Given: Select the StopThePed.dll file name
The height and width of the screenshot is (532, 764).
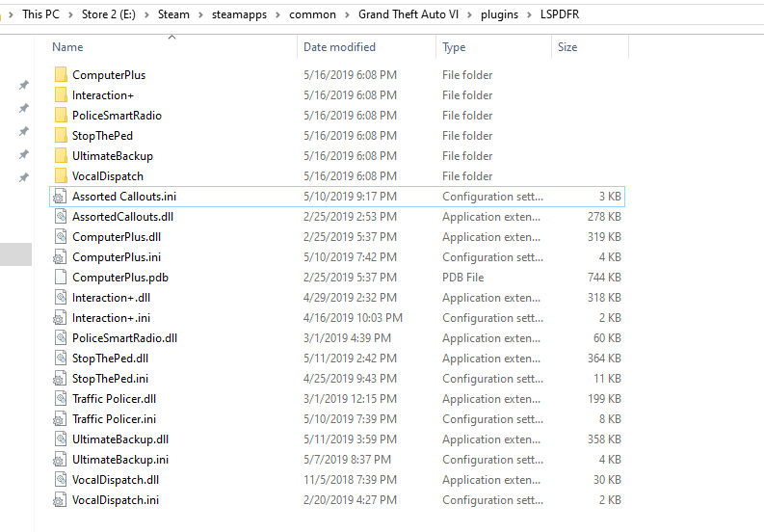Looking at the screenshot, I should (x=110, y=358).
